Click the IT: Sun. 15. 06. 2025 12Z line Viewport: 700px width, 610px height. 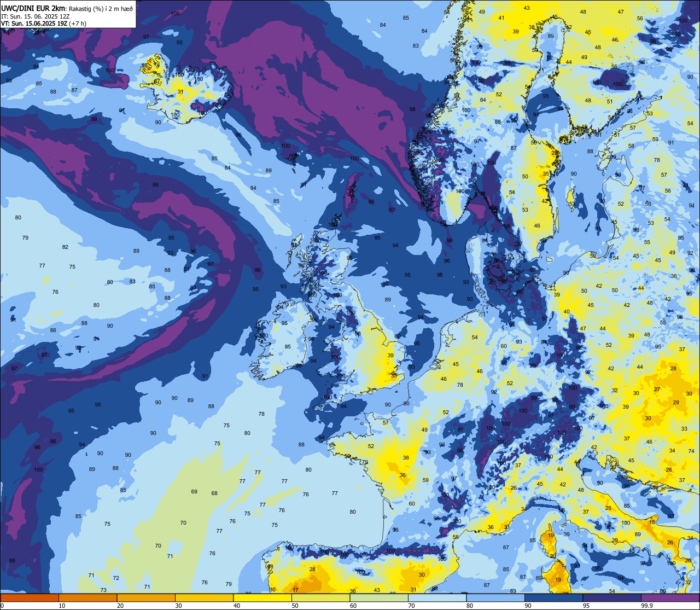click(x=35, y=16)
